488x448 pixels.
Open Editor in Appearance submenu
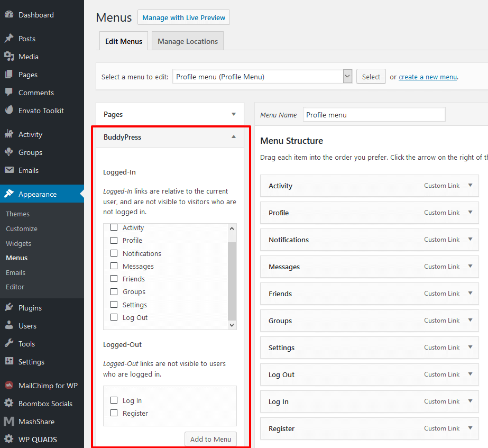[15, 287]
